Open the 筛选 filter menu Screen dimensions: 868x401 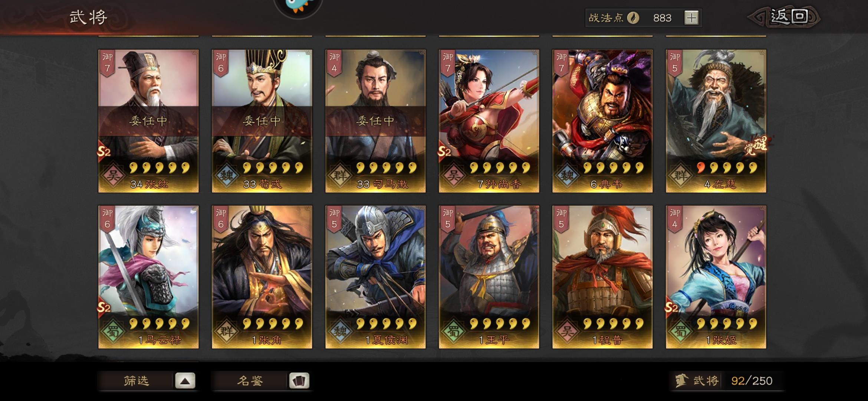point(136,381)
